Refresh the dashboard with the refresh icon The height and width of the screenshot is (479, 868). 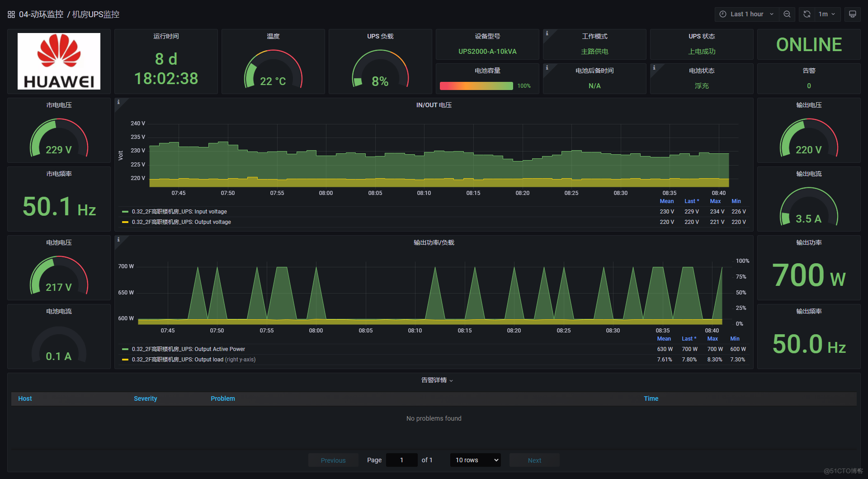point(807,14)
